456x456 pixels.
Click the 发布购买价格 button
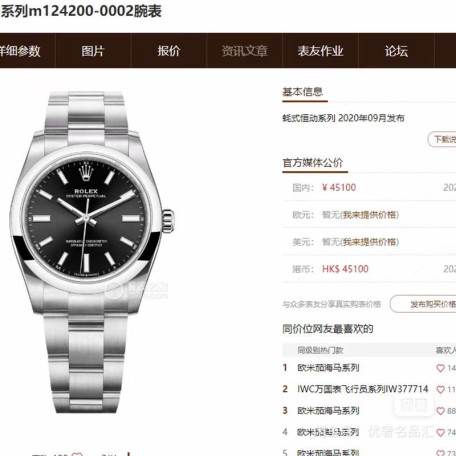point(423,304)
